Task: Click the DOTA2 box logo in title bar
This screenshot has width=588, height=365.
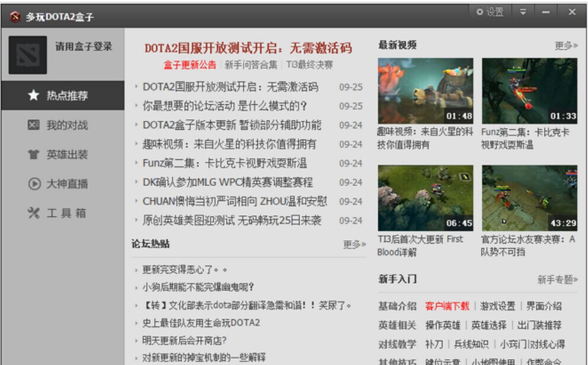Action: coord(15,17)
